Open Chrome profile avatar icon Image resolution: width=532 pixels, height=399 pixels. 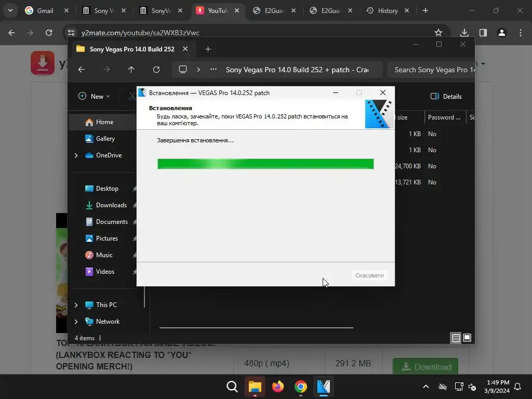502,33
